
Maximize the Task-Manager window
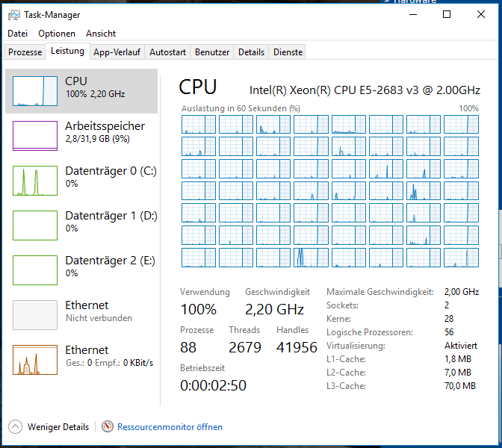pos(447,14)
